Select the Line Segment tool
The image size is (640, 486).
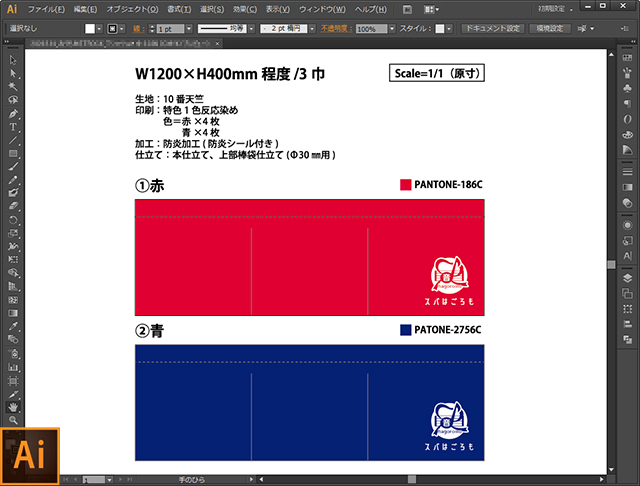point(13,140)
